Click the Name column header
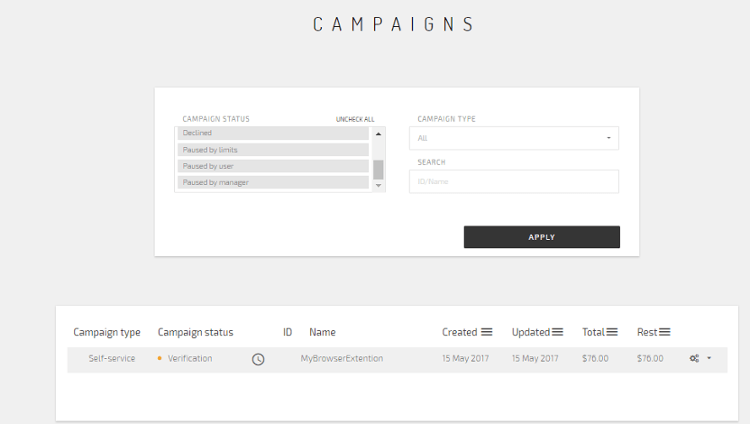 pos(322,332)
